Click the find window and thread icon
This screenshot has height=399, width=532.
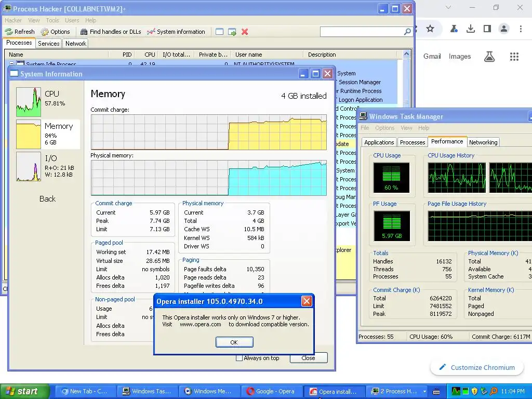tap(232, 32)
